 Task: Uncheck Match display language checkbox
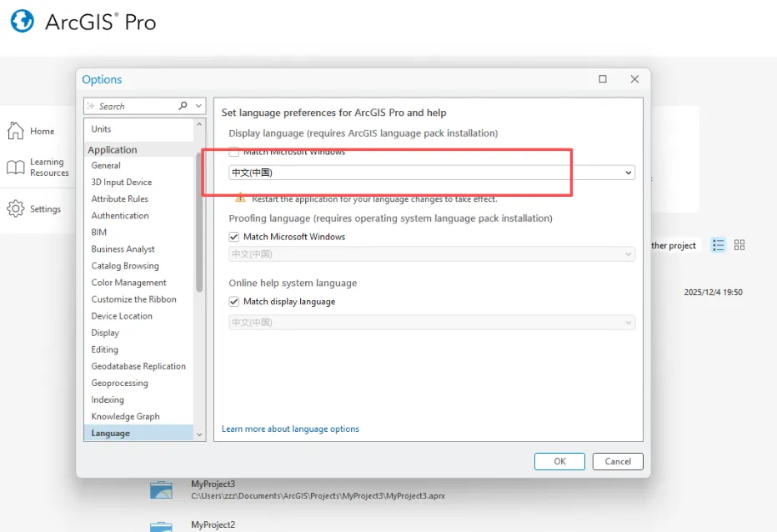(234, 302)
